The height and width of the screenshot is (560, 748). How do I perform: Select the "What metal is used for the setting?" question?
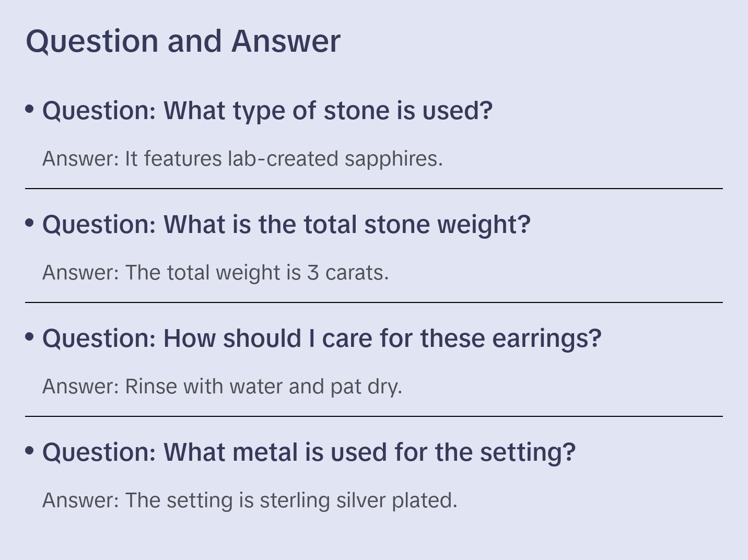pyautogui.click(x=309, y=452)
